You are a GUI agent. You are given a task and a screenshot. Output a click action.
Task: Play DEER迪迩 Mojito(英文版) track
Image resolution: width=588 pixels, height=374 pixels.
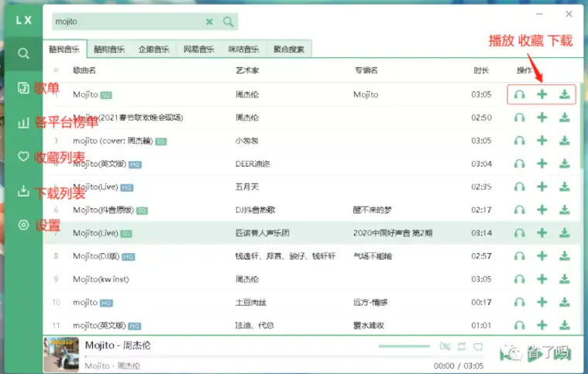[519, 163]
